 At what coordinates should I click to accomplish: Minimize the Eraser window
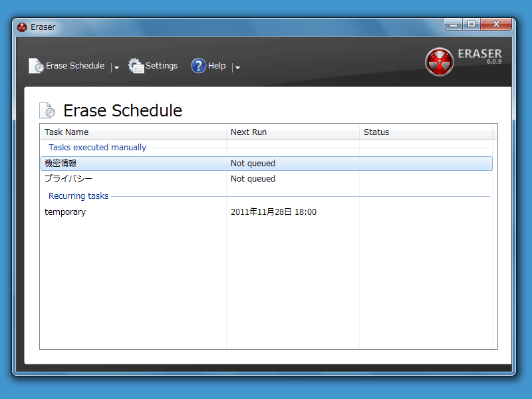point(454,24)
